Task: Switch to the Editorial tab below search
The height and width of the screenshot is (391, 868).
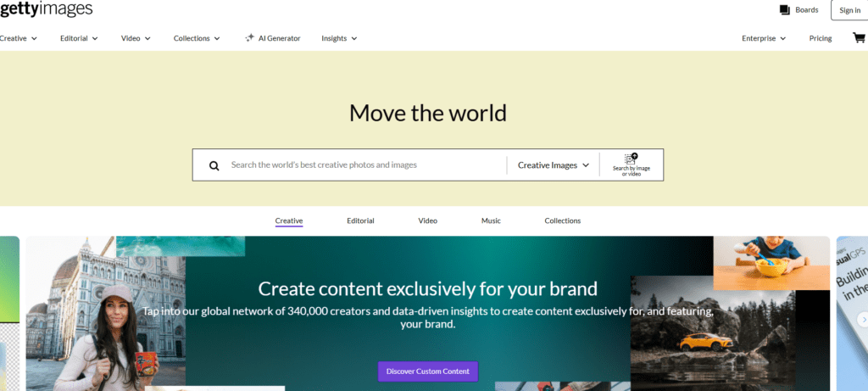Action: coord(360,221)
